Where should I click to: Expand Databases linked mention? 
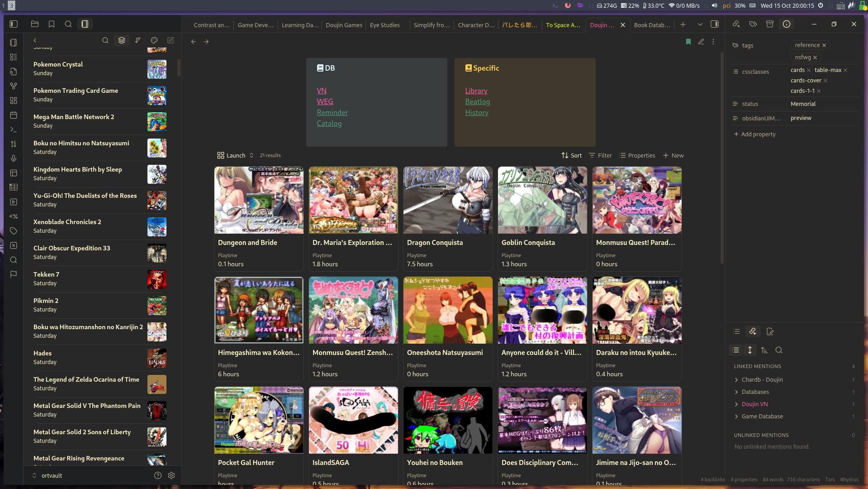tap(736, 392)
